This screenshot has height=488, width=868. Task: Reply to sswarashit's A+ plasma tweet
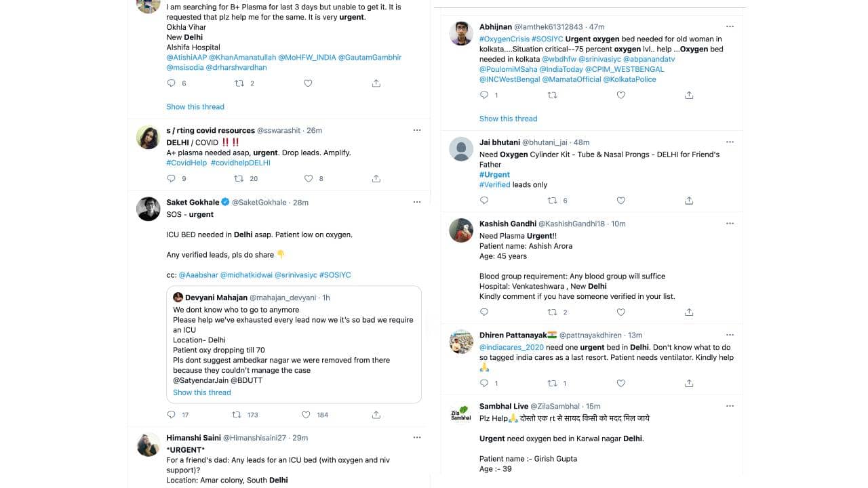(171, 179)
